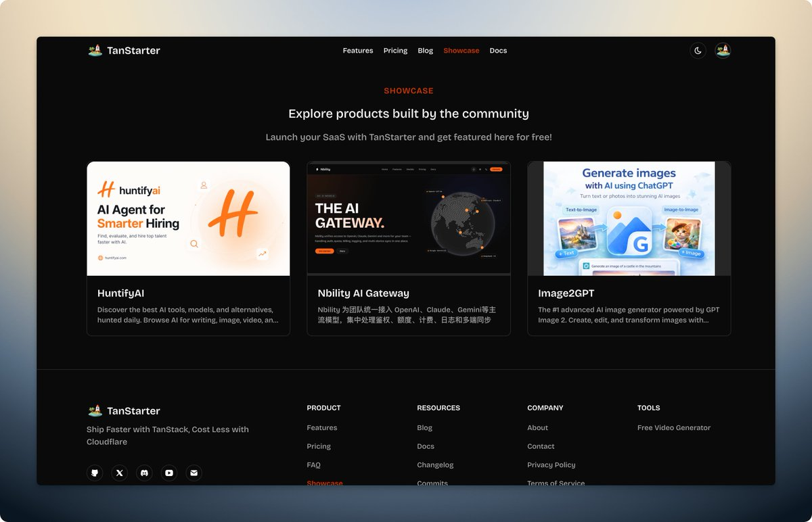Screen dimensions: 812x522
Task: Select the Showcase nav item
Action: 461,51
